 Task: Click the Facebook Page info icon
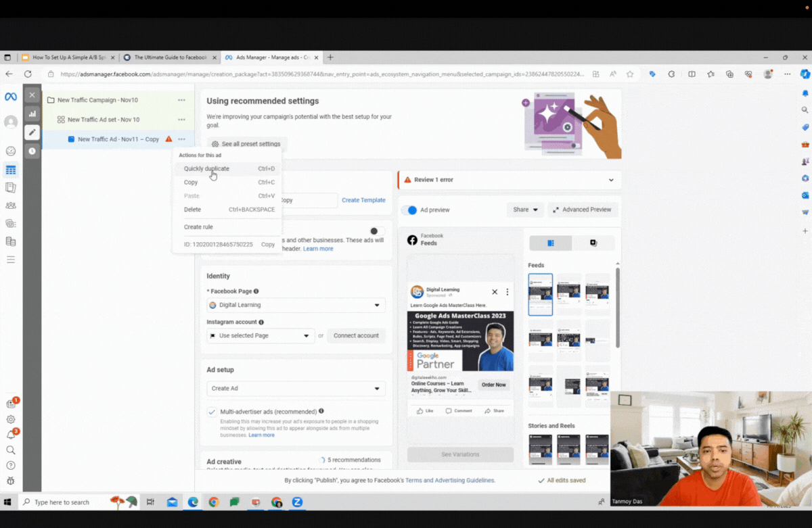256,291
